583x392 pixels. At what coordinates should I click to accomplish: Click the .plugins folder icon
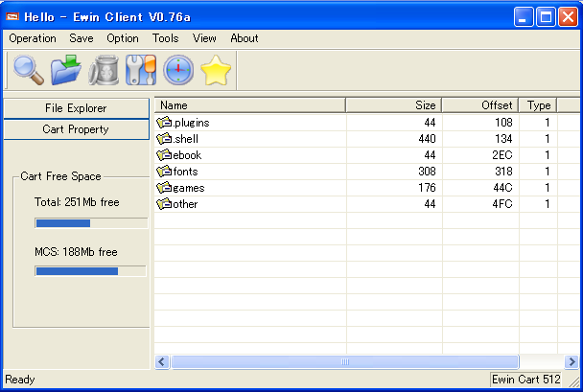pos(164,123)
